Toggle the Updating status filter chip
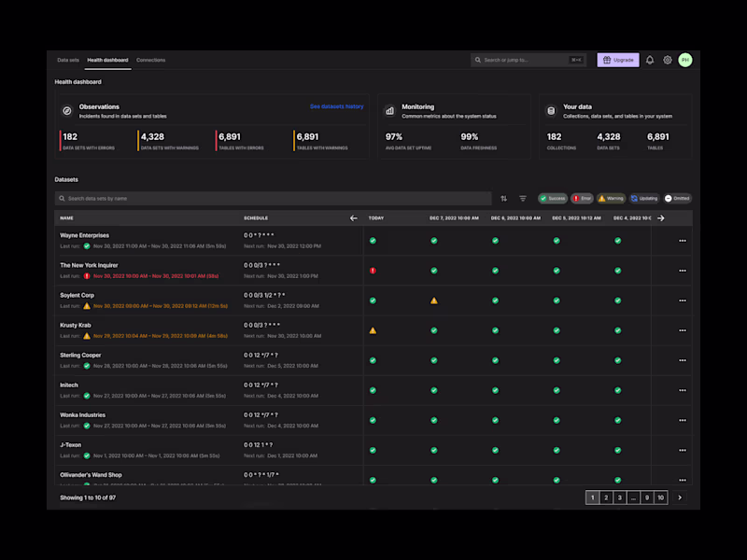This screenshot has height=560, width=747. point(644,199)
